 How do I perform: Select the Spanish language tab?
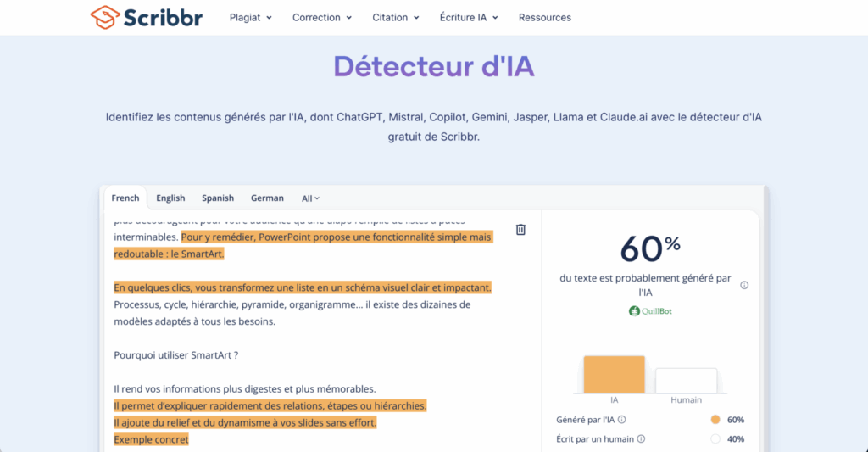(218, 198)
